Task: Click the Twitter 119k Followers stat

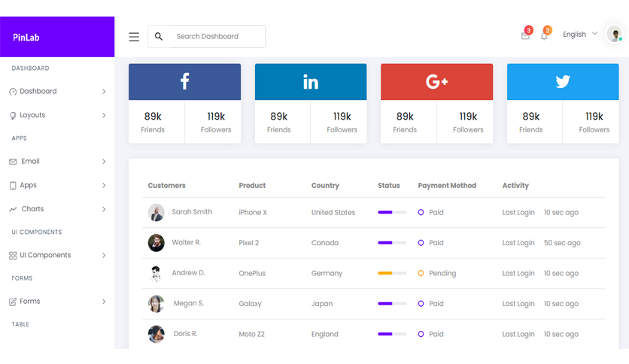Action: [594, 122]
